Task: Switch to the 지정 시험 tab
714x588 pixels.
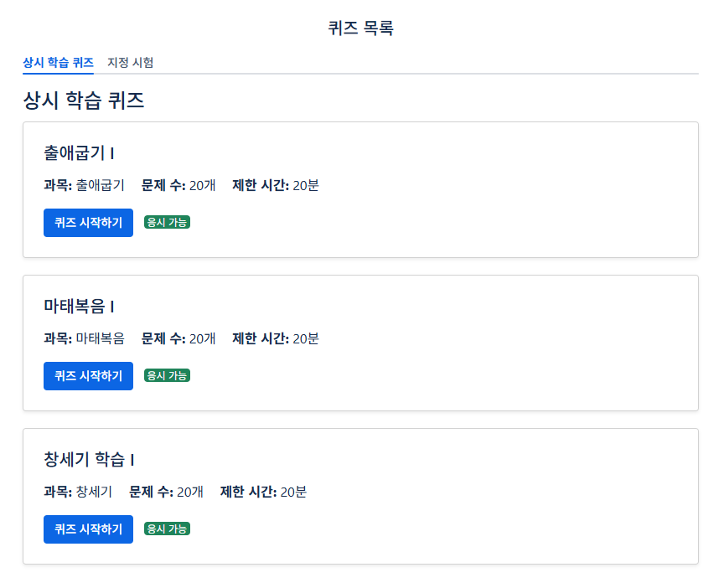Action: [130, 63]
